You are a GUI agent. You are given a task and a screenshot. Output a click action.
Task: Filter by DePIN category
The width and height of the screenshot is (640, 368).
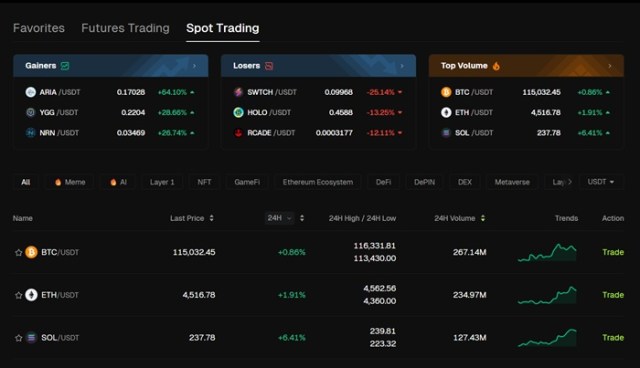coord(424,182)
